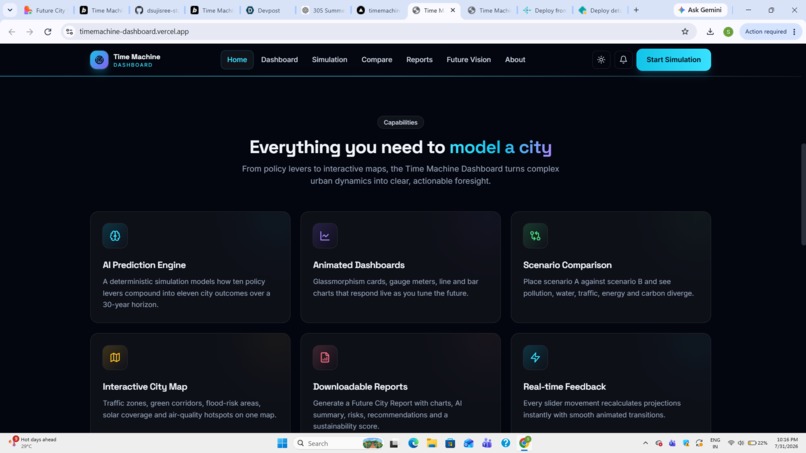Viewport: 806px width, 453px height.
Task: Click the Start Simulation button
Action: point(673,60)
